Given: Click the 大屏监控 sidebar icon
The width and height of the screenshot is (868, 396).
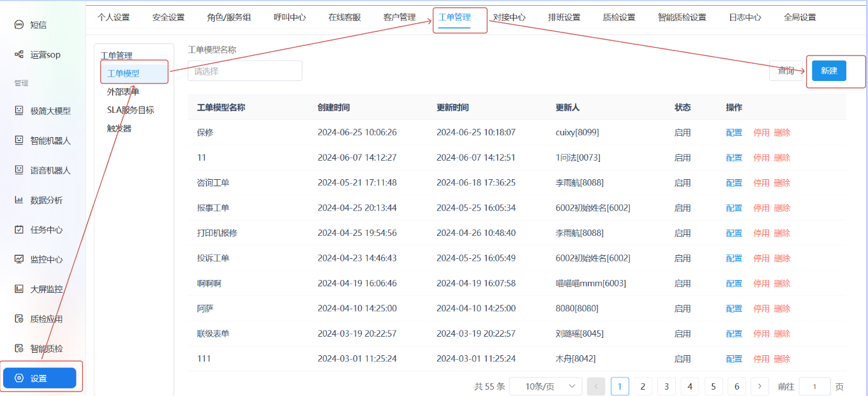Looking at the screenshot, I should point(19,289).
